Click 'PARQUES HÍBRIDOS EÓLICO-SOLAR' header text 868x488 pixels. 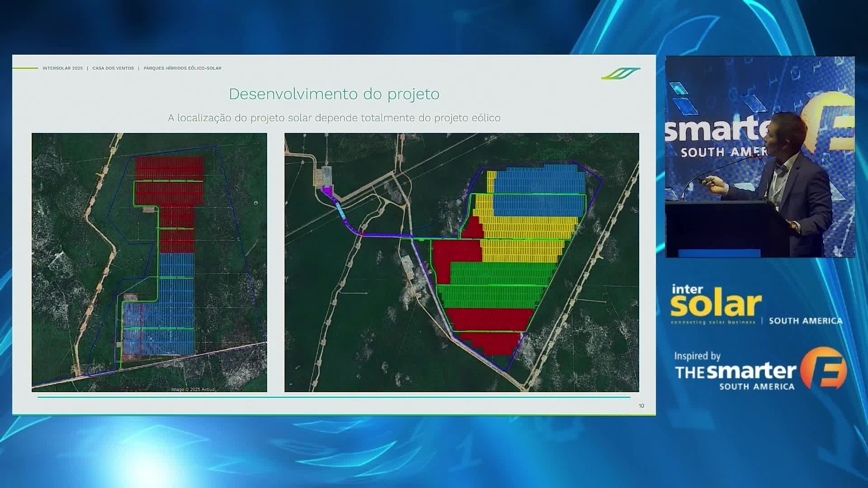(x=183, y=68)
